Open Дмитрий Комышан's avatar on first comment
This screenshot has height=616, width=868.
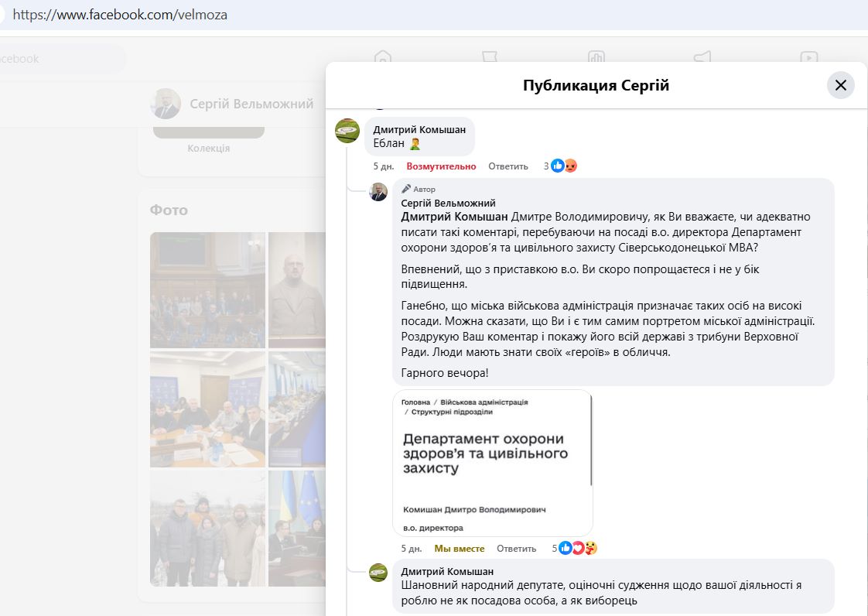pos(347,130)
